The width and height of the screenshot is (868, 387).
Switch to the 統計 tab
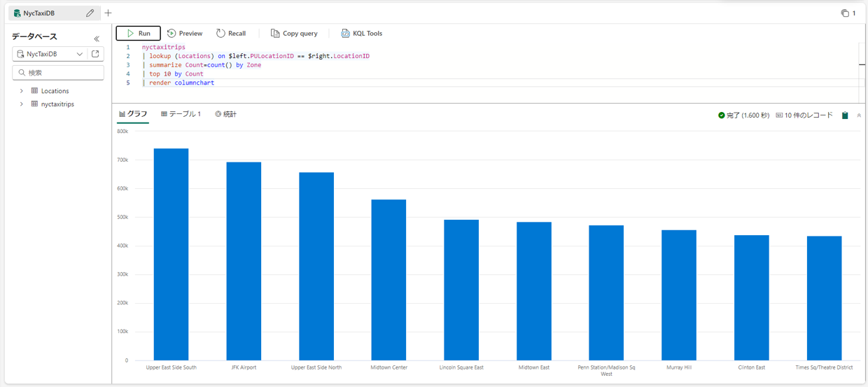point(225,114)
